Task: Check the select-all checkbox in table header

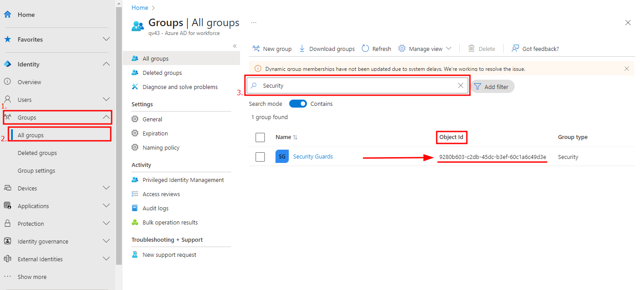Action: click(260, 137)
